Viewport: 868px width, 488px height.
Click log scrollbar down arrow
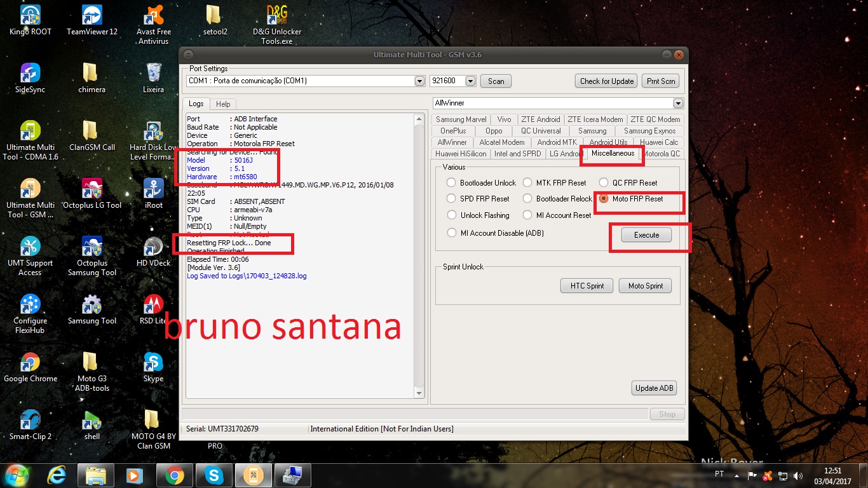point(419,393)
